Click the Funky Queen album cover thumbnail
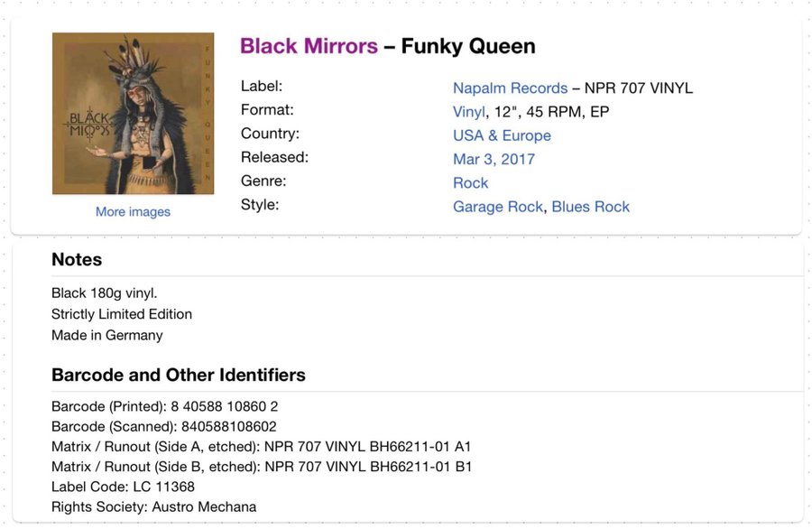 tap(134, 114)
